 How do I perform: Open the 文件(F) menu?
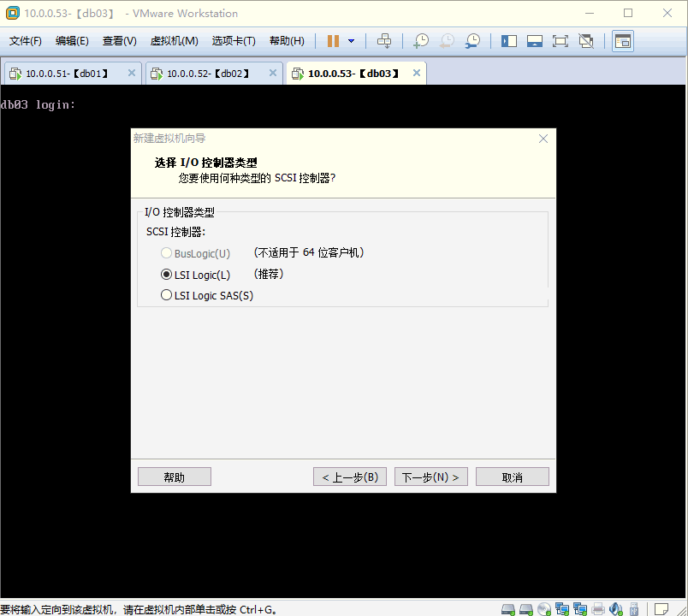point(26,41)
